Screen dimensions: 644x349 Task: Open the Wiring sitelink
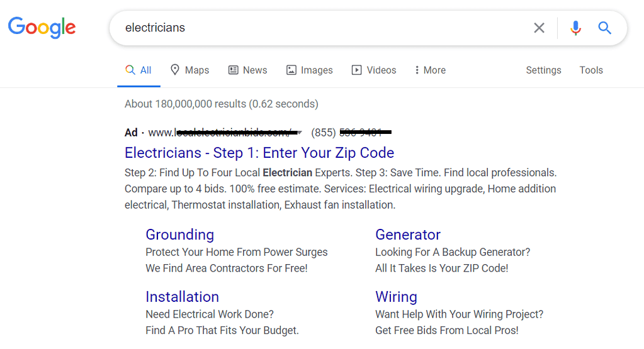pyautogui.click(x=396, y=297)
